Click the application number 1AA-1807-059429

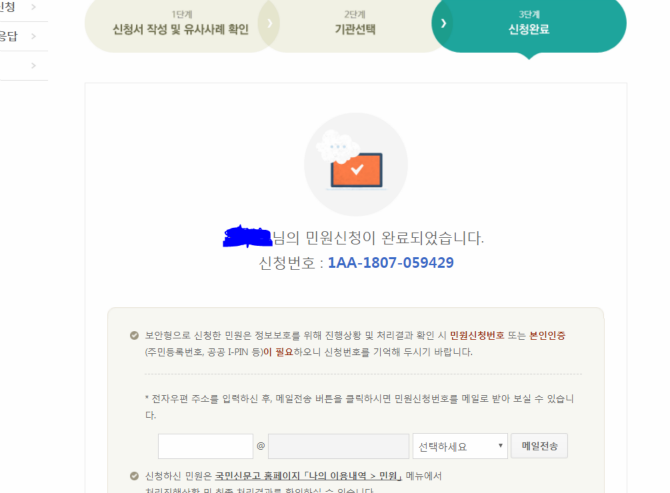tap(390, 263)
